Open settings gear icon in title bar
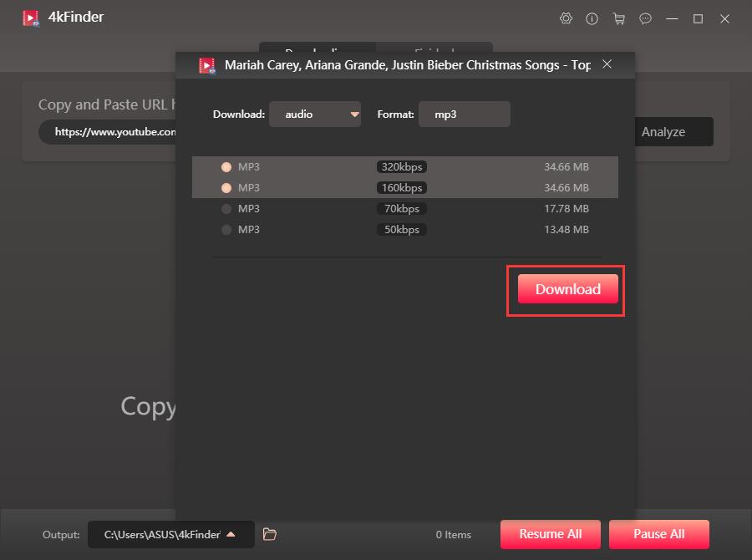 click(x=566, y=18)
